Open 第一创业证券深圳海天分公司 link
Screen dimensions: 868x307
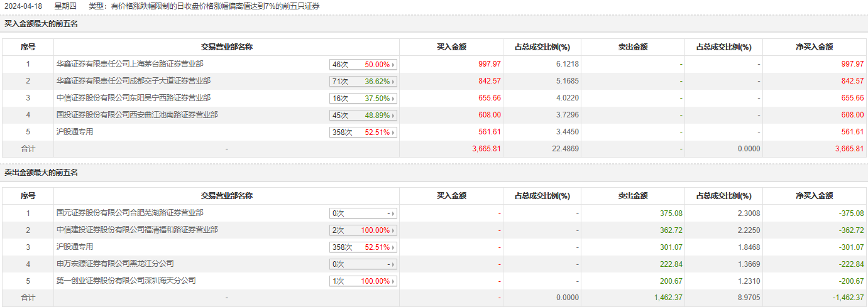[126, 281]
